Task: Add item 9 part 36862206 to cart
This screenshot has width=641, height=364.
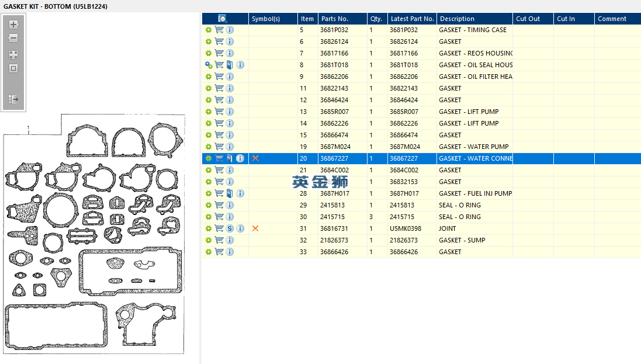Action: point(219,77)
